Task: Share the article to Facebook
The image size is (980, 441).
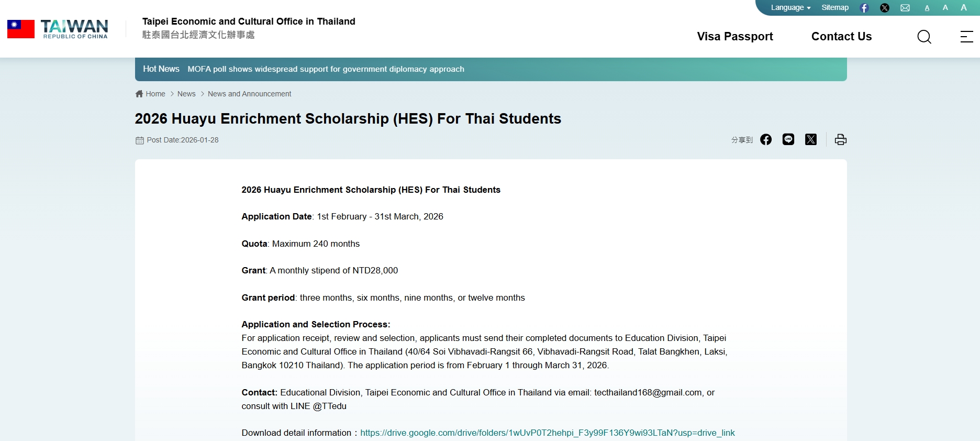Action: coord(766,139)
